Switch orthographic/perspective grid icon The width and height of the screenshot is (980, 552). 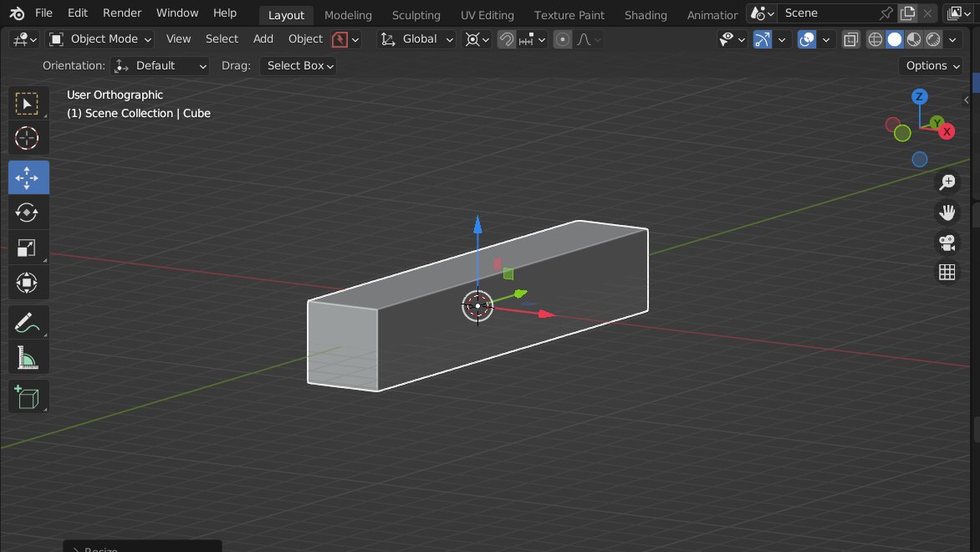click(947, 272)
